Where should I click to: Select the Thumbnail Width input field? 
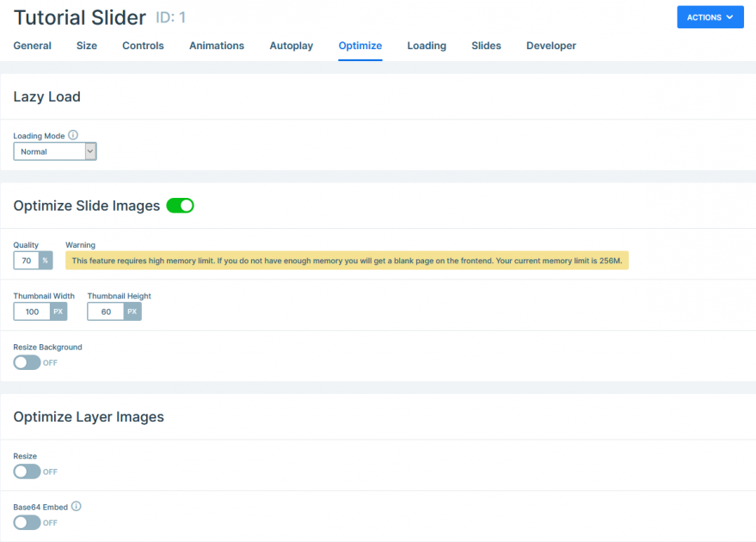[x=33, y=311]
